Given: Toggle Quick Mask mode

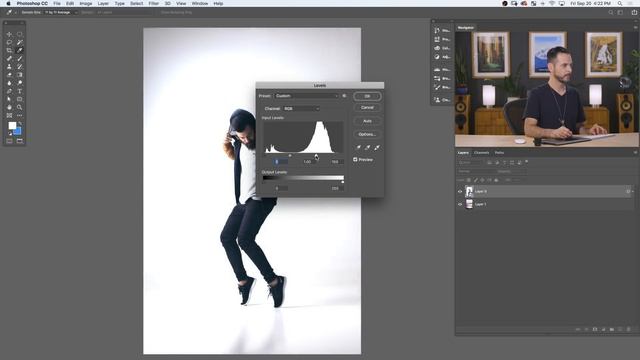Looking at the screenshot, I should coord(9,141).
